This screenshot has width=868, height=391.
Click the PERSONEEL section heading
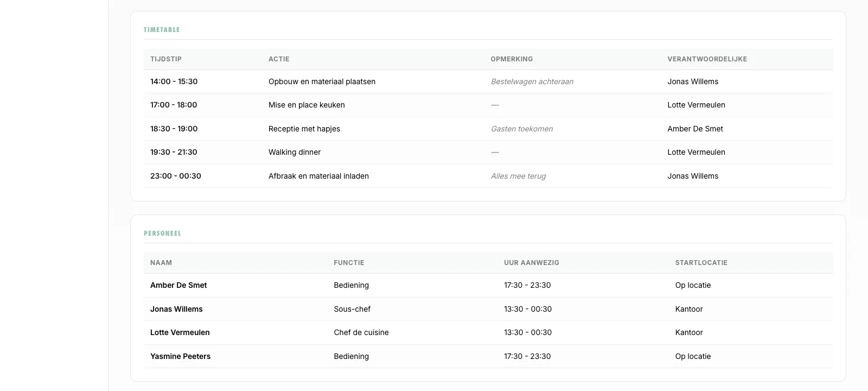tap(162, 234)
